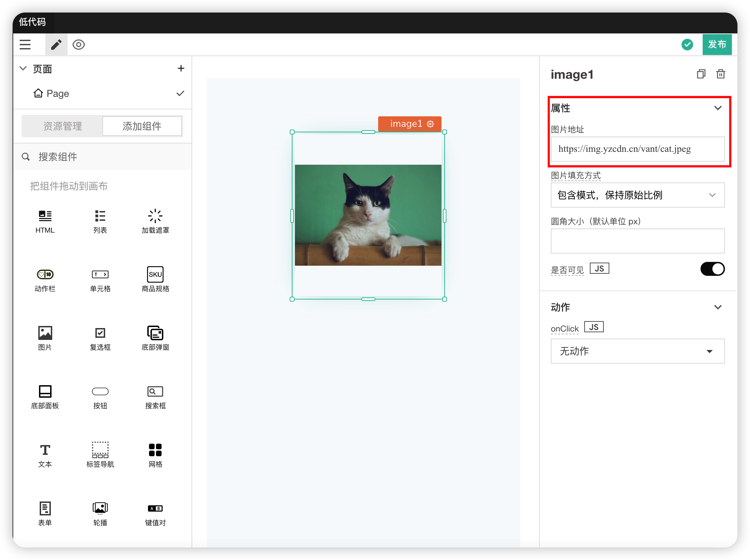Open the 图片填充方式 fill mode dropdown
Viewport: 750px width, 560px height.
(x=637, y=195)
